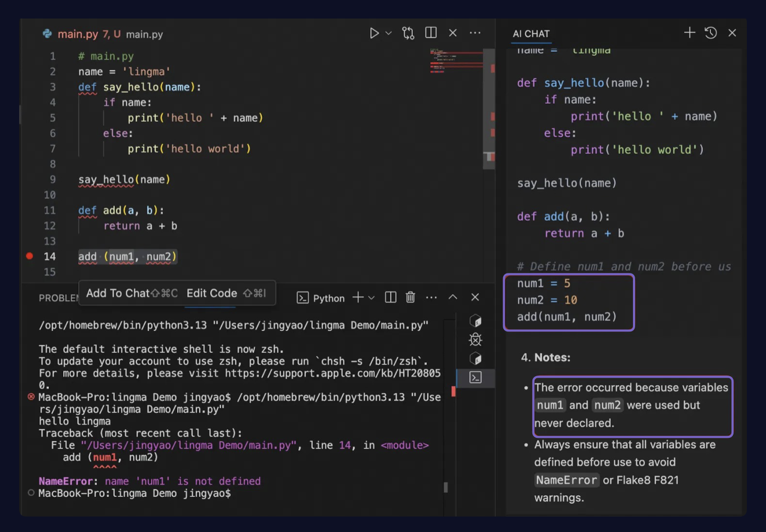
Task: Split the terminal panel
Action: click(x=390, y=297)
